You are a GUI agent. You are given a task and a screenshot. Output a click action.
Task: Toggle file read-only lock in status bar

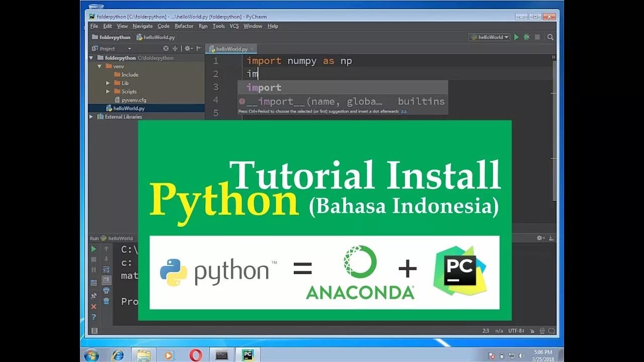click(x=531, y=331)
